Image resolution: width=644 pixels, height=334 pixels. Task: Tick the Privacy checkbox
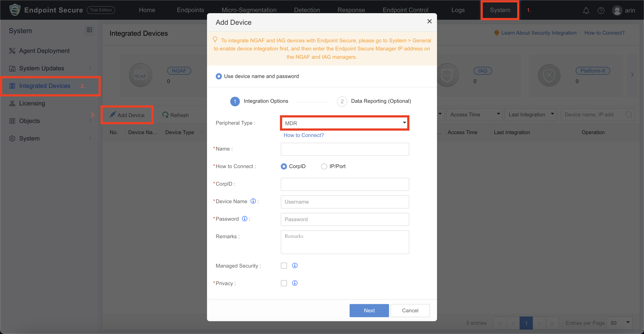coord(284,283)
